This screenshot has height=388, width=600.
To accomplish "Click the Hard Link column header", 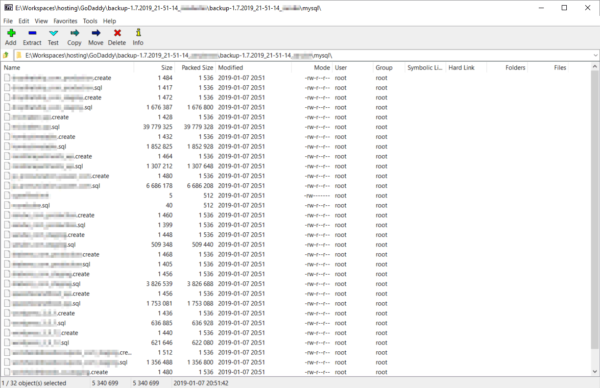I will tap(466, 68).
